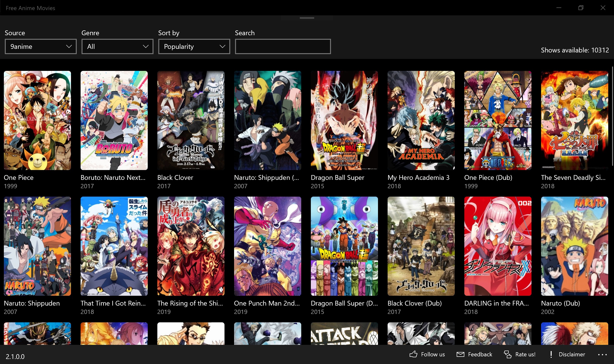Click the envelope Feedback icon
This screenshot has height=364, width=614.
[460, 354]
